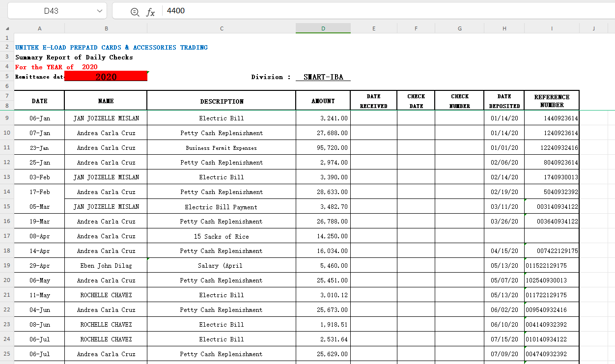Select row 25 header
The width and height of the screenshot is (615, 364).
click(x=7, y=354)
